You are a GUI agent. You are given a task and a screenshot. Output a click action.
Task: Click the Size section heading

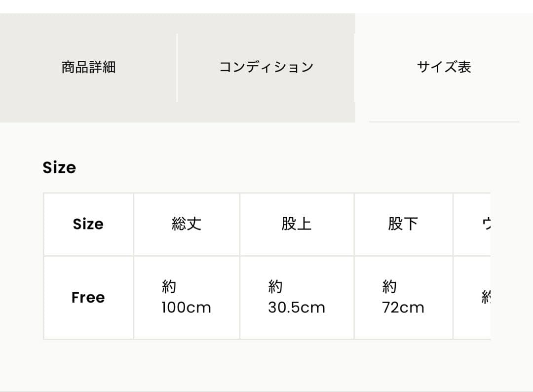59,167
